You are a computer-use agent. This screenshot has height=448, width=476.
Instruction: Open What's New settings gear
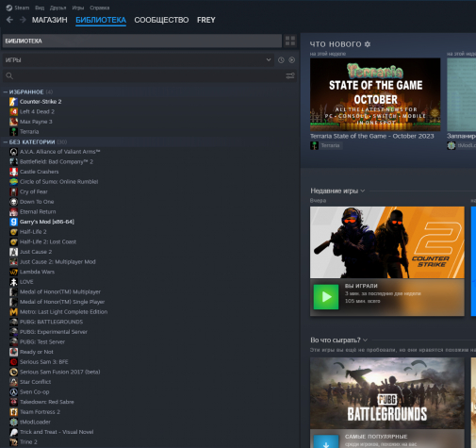(368, 44)
